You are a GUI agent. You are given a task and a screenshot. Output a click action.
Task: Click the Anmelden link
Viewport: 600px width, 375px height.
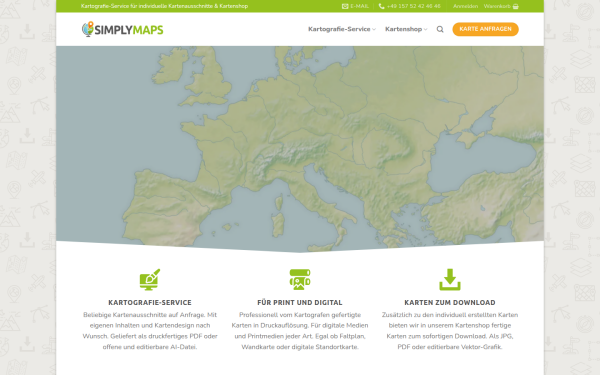(x=465, y=6)
